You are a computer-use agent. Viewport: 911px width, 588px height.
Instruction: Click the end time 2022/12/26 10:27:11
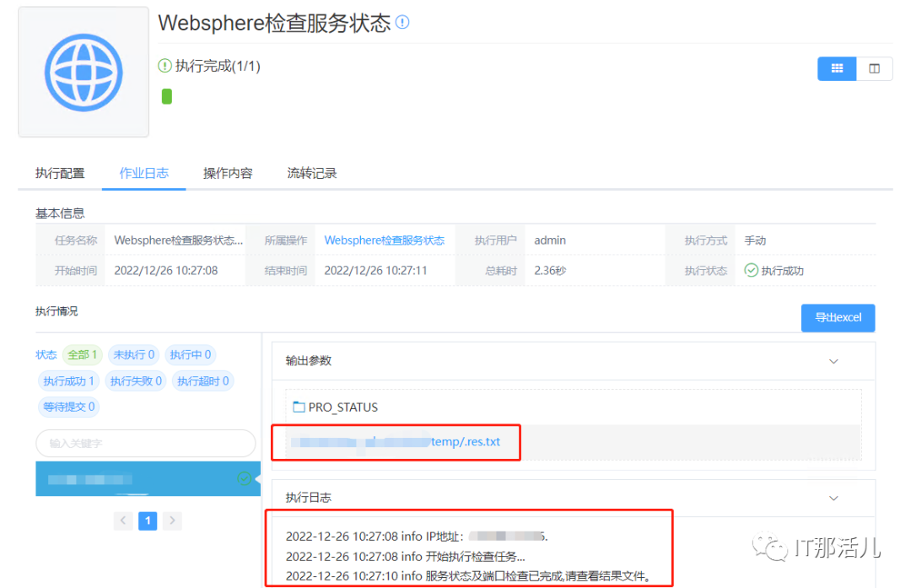pyautogui.click(x=375, y=270)
